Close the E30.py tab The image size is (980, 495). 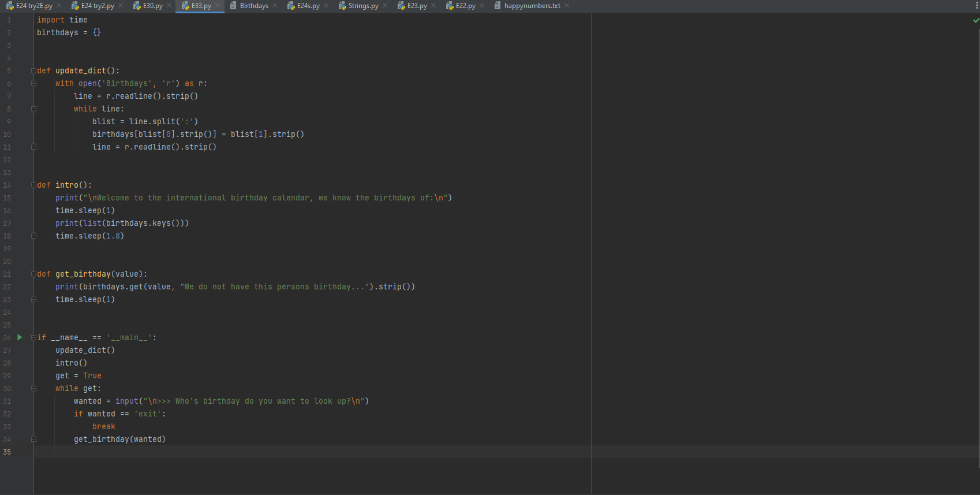coord(169,6)
